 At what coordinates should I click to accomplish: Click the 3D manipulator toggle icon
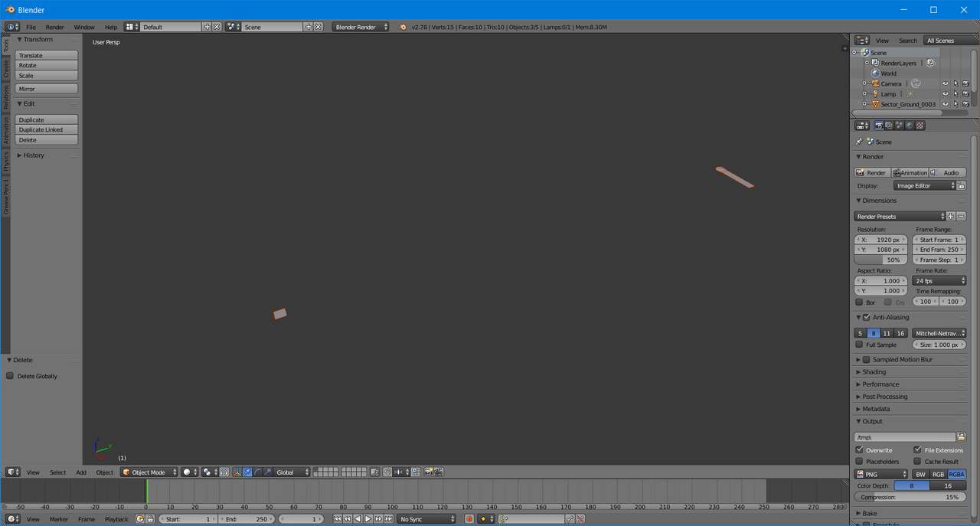pyautogui.click(x=237, y=472)
